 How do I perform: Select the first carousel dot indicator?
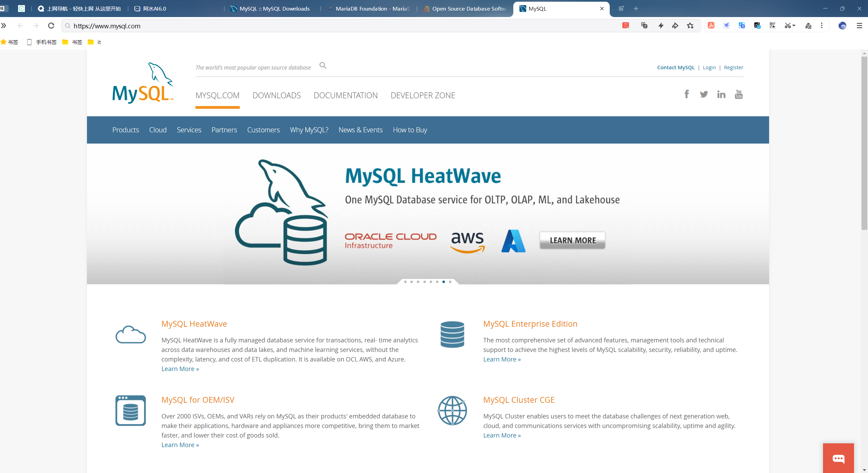pyautogui.click(x=405, y=282)
